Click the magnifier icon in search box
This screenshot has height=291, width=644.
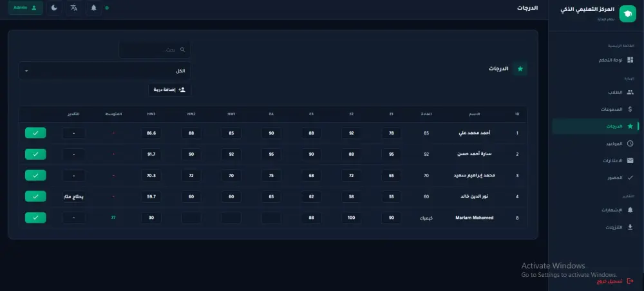coord(183,50)
